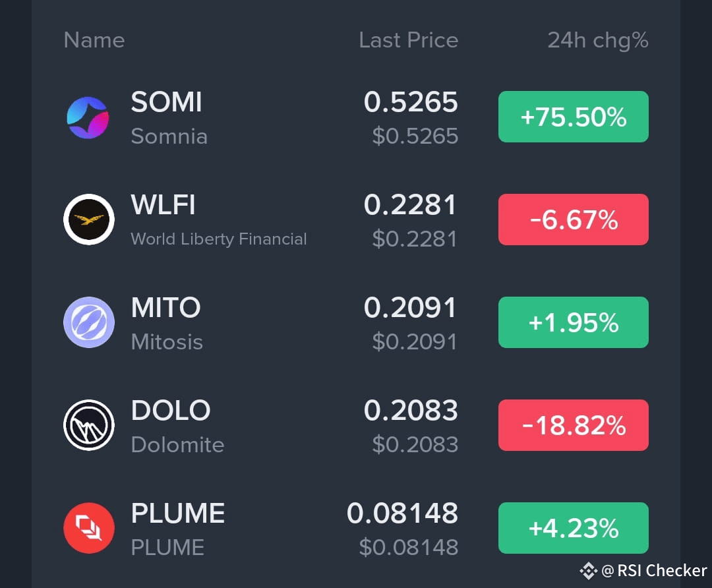Click the -6.67% change badge for WLFI
Screen dimensions: 712x588
click(x=573, y=220)
